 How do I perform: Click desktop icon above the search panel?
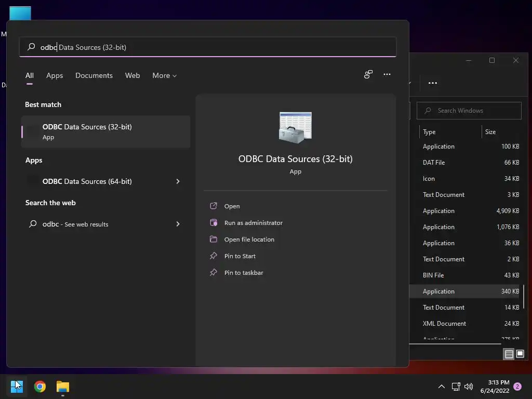pos(20,13)
